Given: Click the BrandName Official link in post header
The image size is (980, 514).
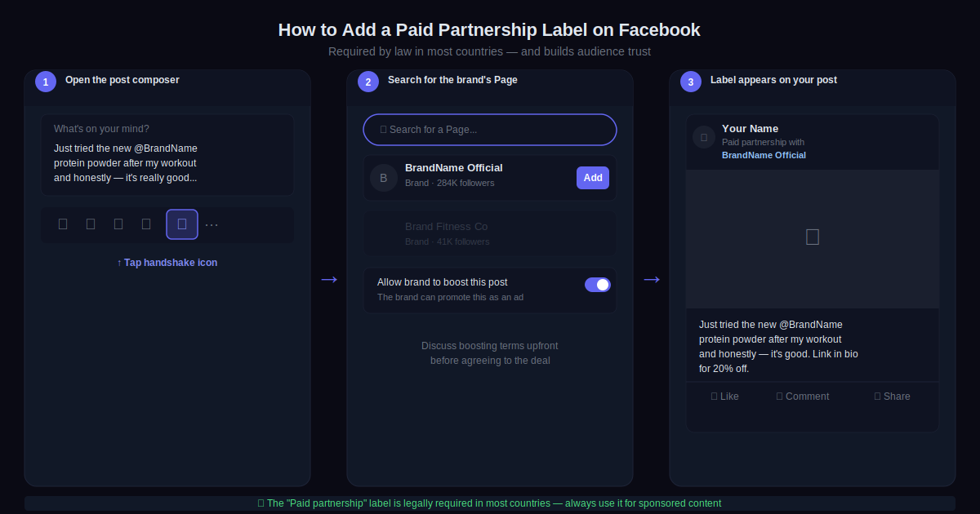Looking at the screenshot, I should [764, 155].
